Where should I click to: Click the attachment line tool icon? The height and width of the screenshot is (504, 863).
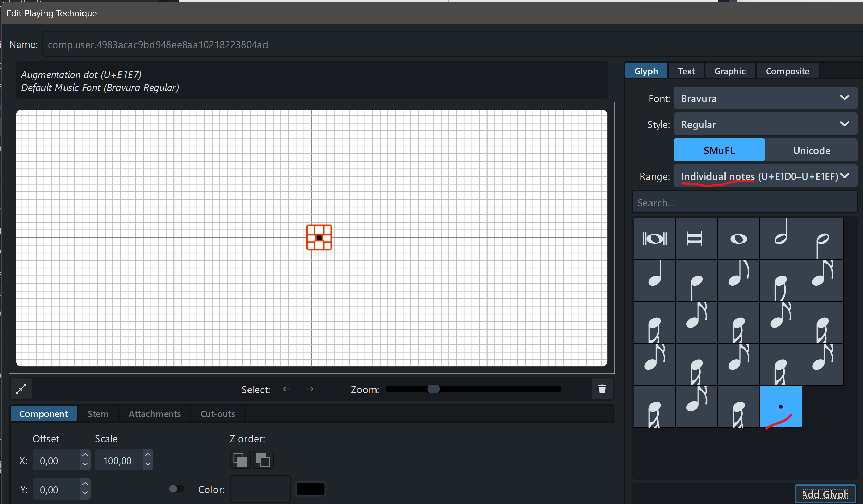pyautogui.click(x=21, y=389)
